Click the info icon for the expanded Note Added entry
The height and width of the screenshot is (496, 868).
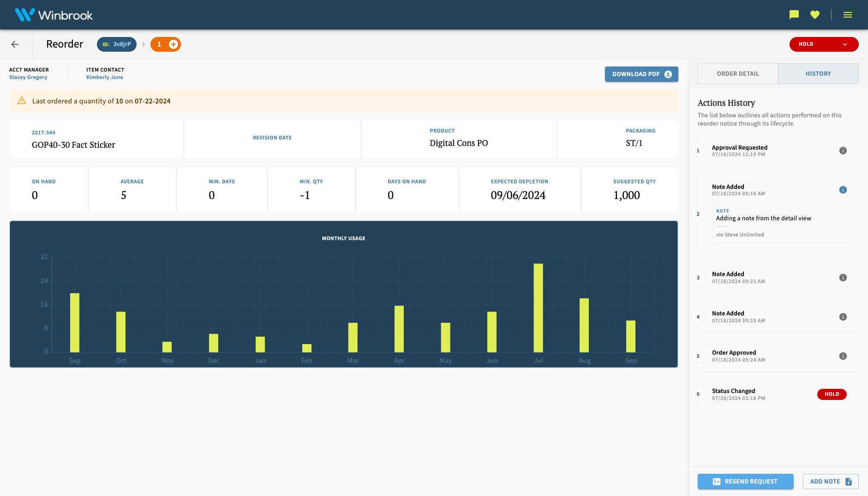pos(843,189)
